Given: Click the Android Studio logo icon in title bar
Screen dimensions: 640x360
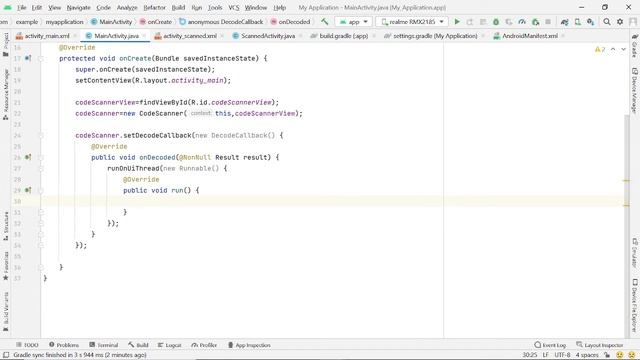Looking at the screenshot, I should (7, 7).
